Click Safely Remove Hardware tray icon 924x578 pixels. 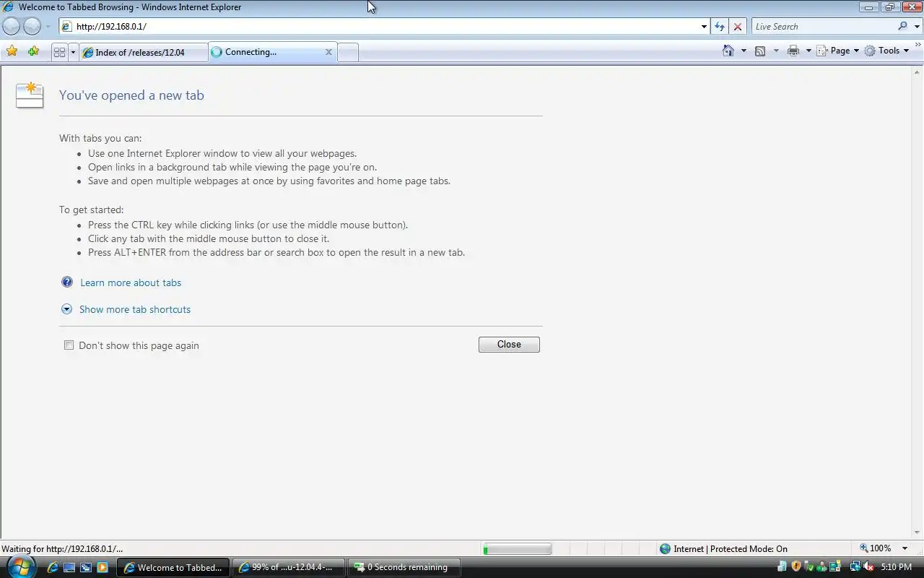coord(809,567)
